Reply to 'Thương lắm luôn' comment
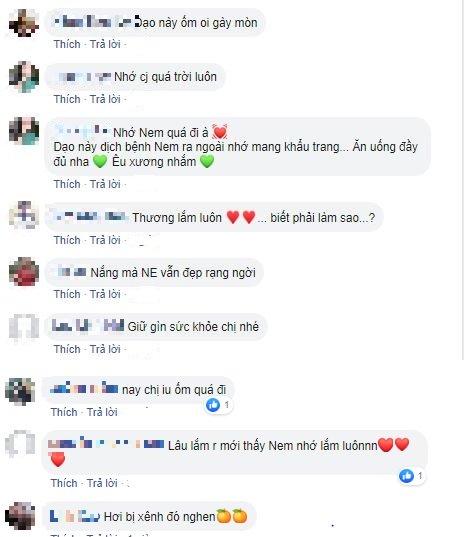464x537 pixels. click(105, 240)
